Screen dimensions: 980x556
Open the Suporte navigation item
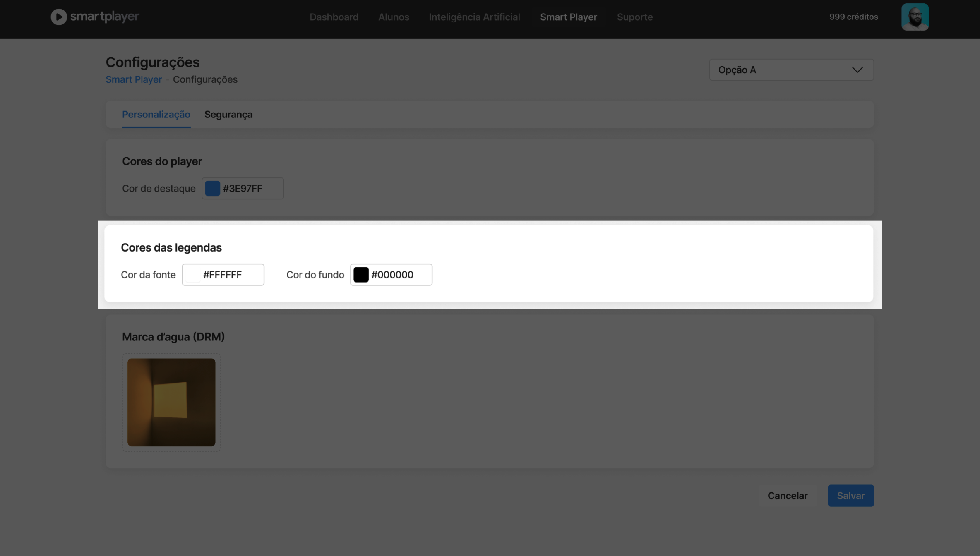pos(634,17)
